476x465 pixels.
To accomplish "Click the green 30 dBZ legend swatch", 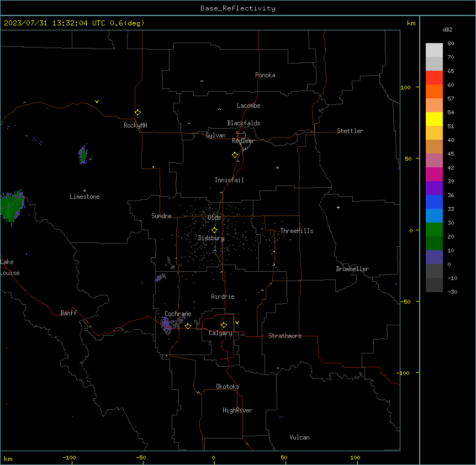I will click(434, 230).
